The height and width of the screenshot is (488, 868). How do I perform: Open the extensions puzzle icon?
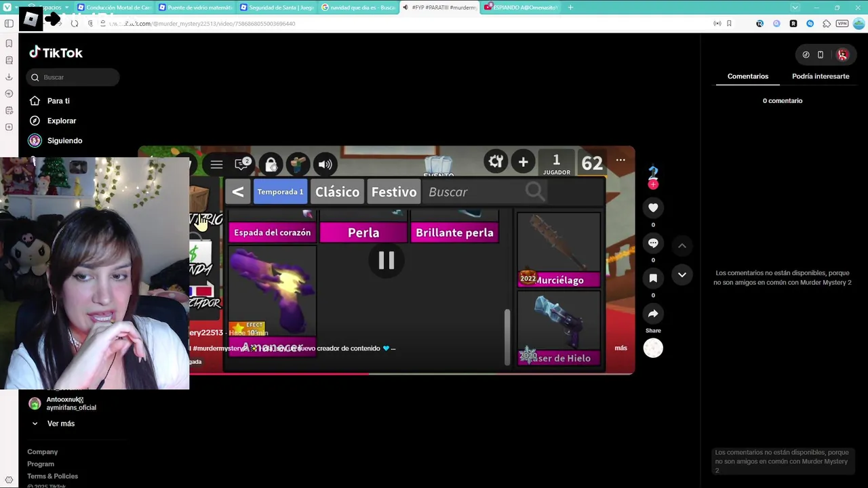826,24
